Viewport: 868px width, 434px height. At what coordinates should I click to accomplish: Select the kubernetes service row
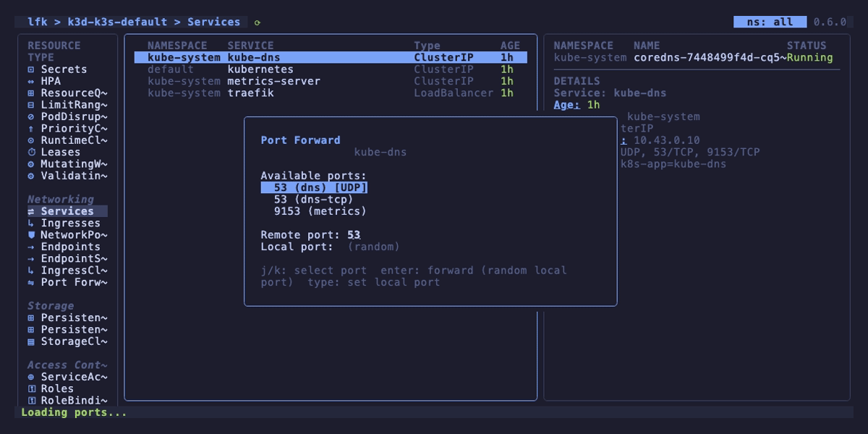coord(331,69)
